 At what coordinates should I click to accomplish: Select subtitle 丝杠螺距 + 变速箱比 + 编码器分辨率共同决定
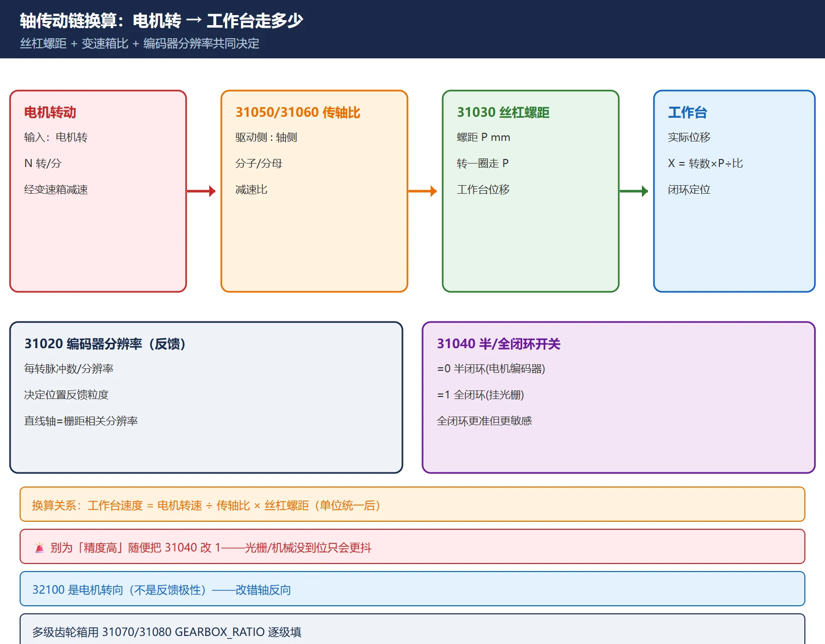(x=140, y=44)
